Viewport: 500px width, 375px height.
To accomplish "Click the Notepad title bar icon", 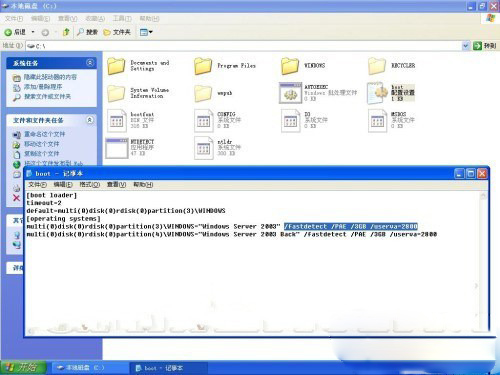I will point(29,173).
